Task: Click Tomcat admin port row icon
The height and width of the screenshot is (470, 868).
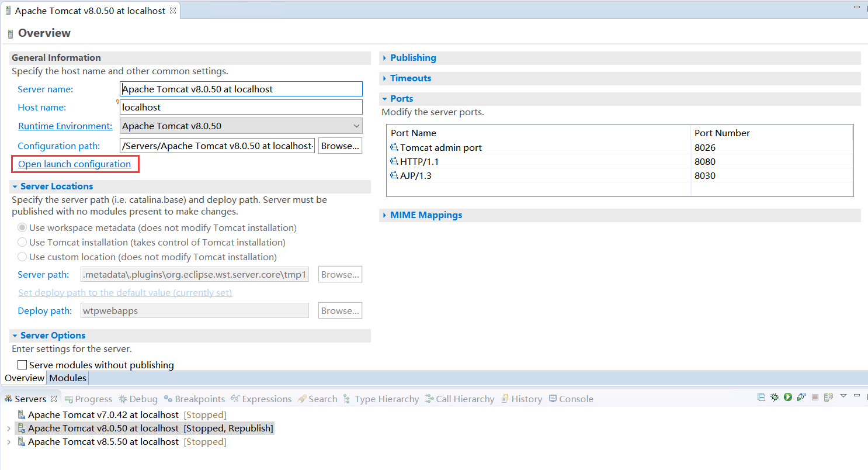Action: click(x=394, y=147)
